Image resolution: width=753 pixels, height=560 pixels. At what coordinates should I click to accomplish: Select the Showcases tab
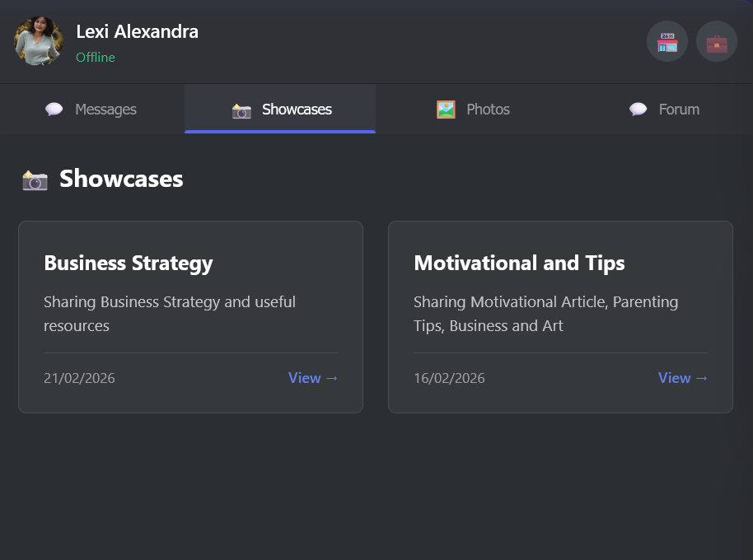click(x=296, y=109)
